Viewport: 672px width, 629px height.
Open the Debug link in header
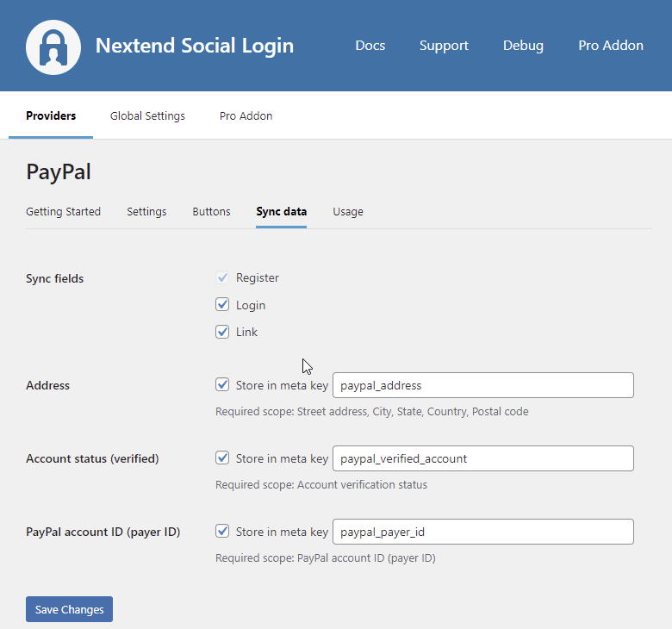[x=523, y=46]
